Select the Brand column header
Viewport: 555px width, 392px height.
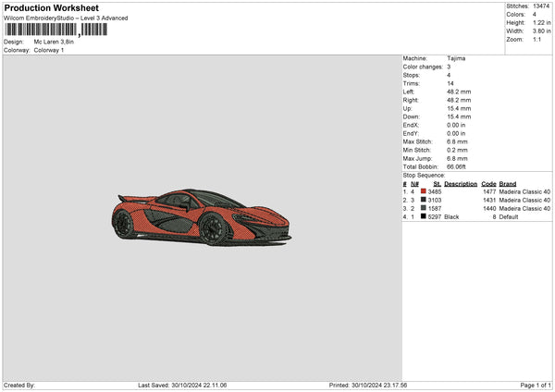click(x=508, y=184)
